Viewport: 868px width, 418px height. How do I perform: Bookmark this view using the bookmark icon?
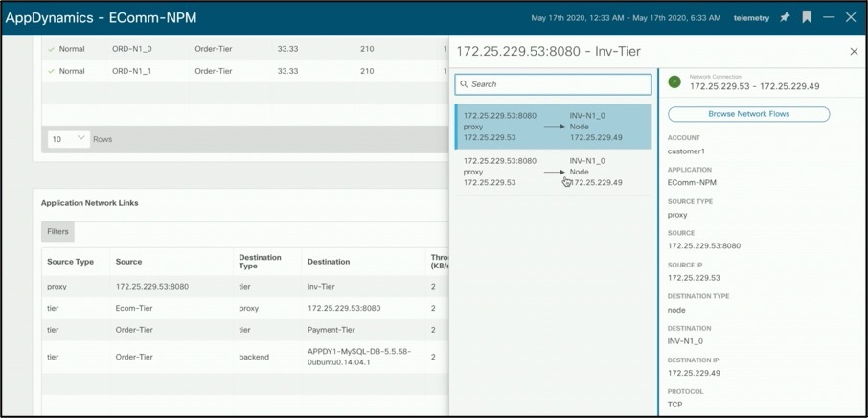(807, 17)
